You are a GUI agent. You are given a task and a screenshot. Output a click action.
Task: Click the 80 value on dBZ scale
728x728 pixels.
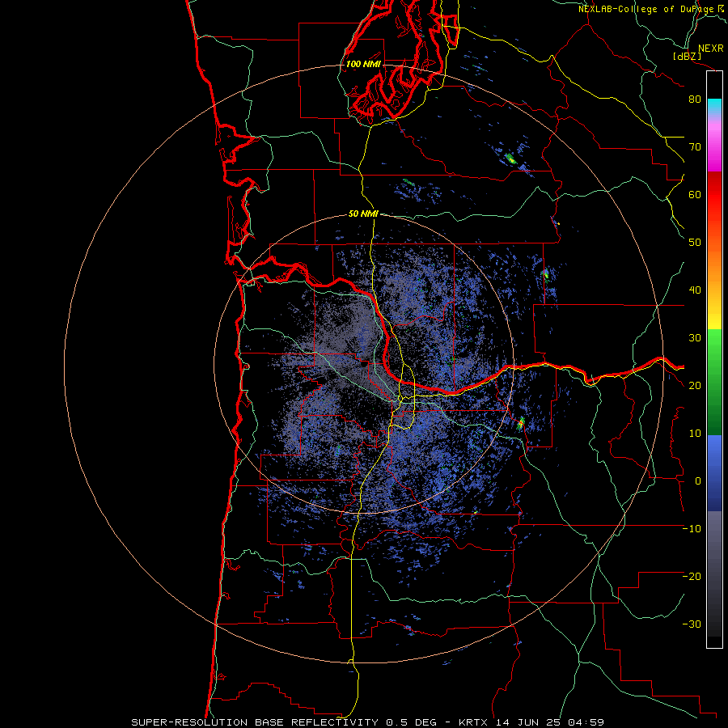pyautogui.click(x=695, y=99)
